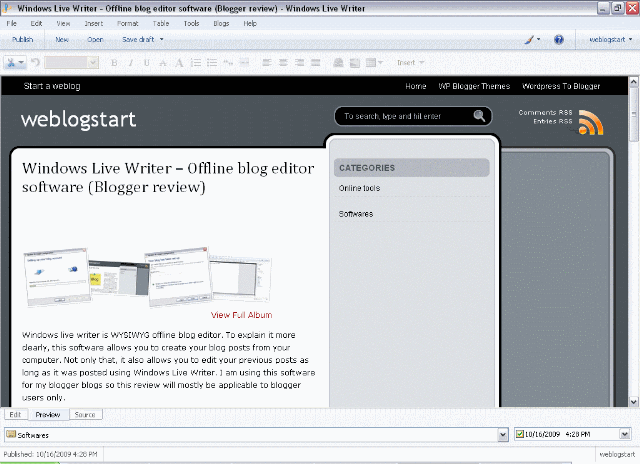Open the Insert toolbar dropdown

click(411, 62)
